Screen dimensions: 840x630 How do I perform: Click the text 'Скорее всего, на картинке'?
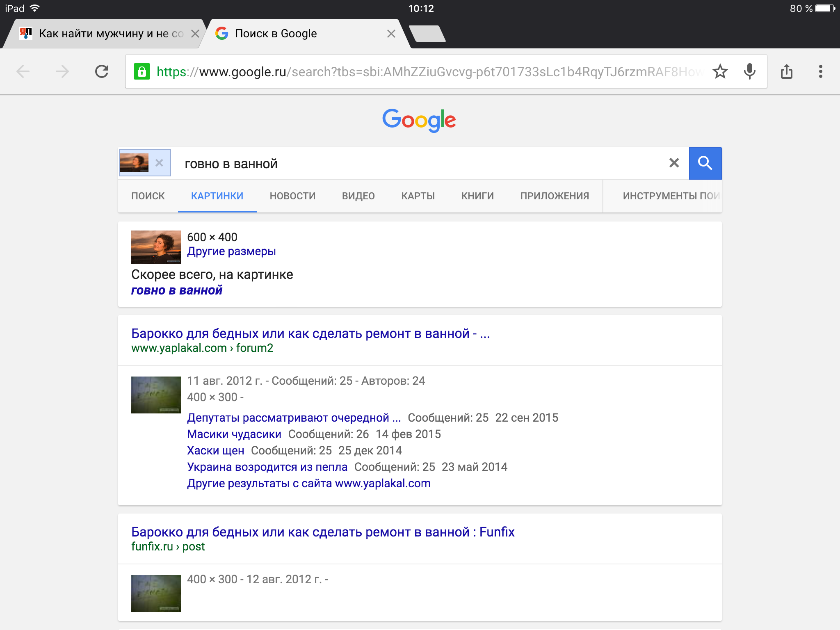[x=212, y=274]
